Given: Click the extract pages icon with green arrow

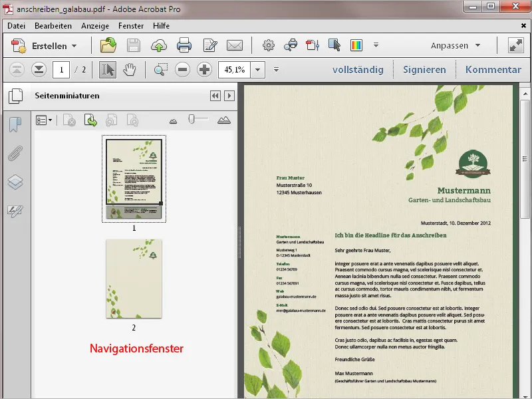Looking at the screenshot, I should point(90,120).
